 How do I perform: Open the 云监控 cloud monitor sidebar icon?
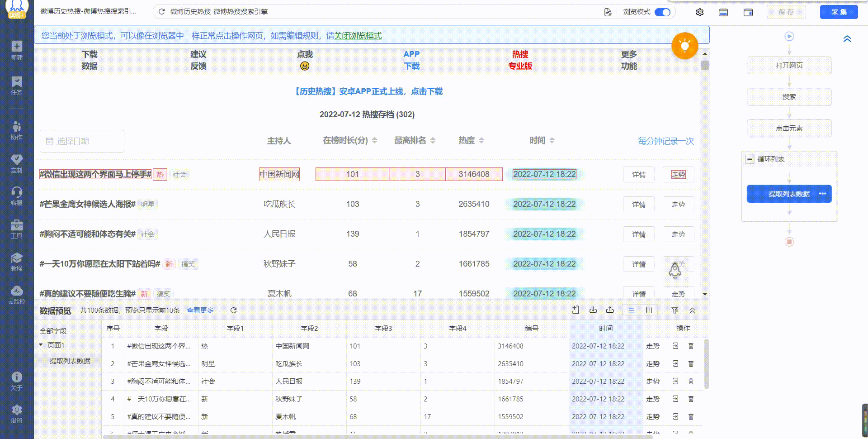click(17, 294)
